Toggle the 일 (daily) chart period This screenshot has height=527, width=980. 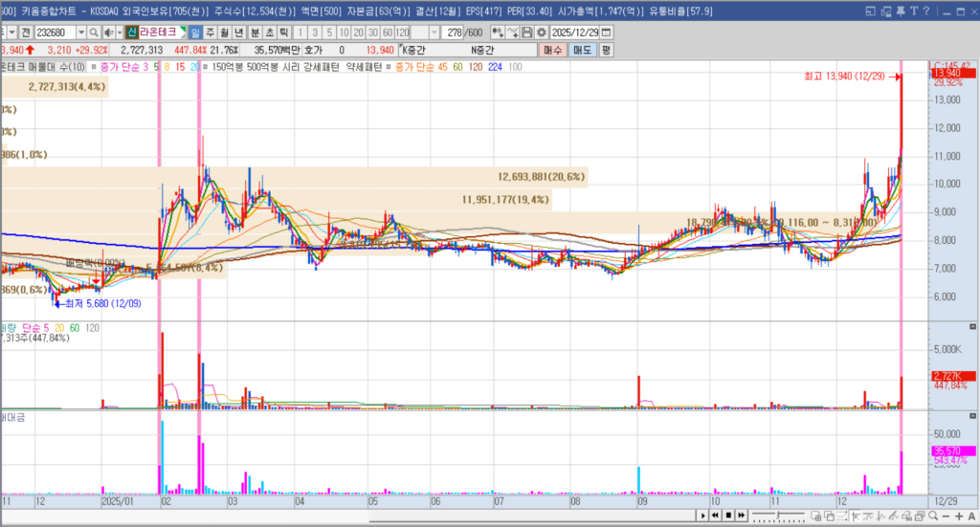(195, 33)
